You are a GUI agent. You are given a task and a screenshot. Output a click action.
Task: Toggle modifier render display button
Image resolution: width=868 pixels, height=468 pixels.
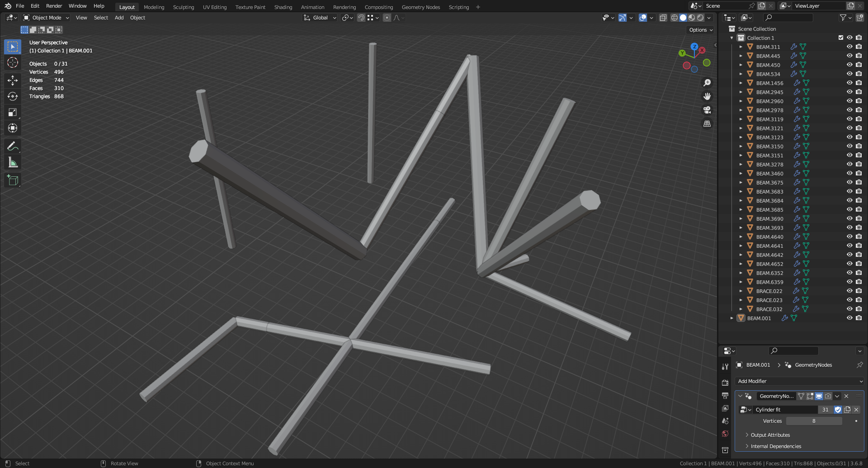tap(828, 396)
